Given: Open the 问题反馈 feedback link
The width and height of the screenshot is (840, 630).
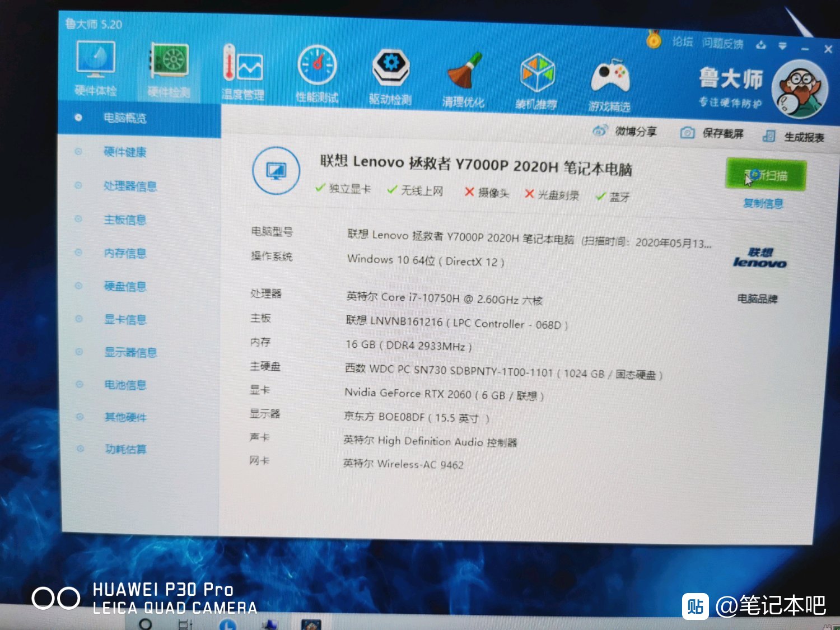Looking at the screenshot, I should click(x=723, y=43).
